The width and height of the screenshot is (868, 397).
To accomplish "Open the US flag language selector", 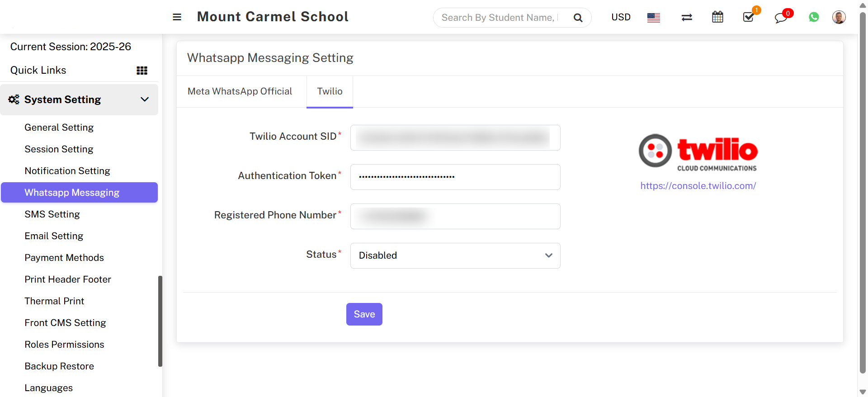I will point(653,18).
